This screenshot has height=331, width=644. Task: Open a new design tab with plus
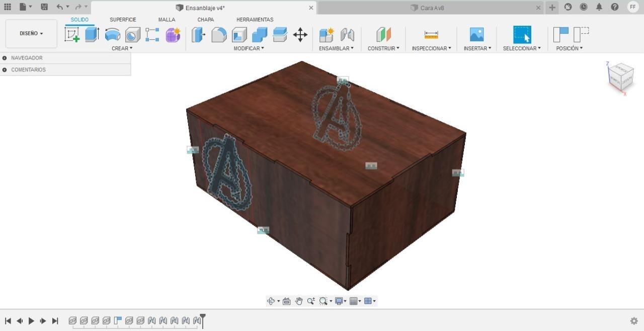[552, 8]
